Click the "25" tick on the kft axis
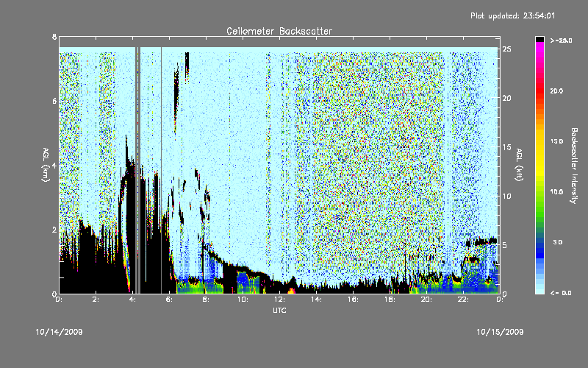The height and width of the screenshot is (368, 588). coord(506,49)
